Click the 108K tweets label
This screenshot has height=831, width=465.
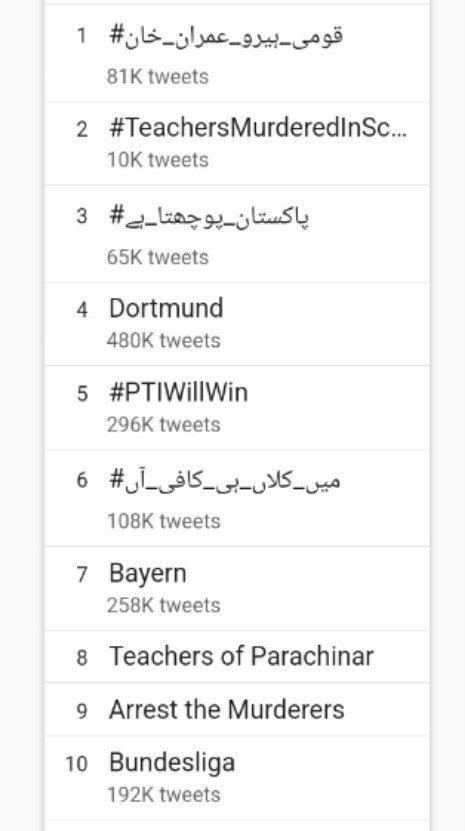click(x=163, y=521)
